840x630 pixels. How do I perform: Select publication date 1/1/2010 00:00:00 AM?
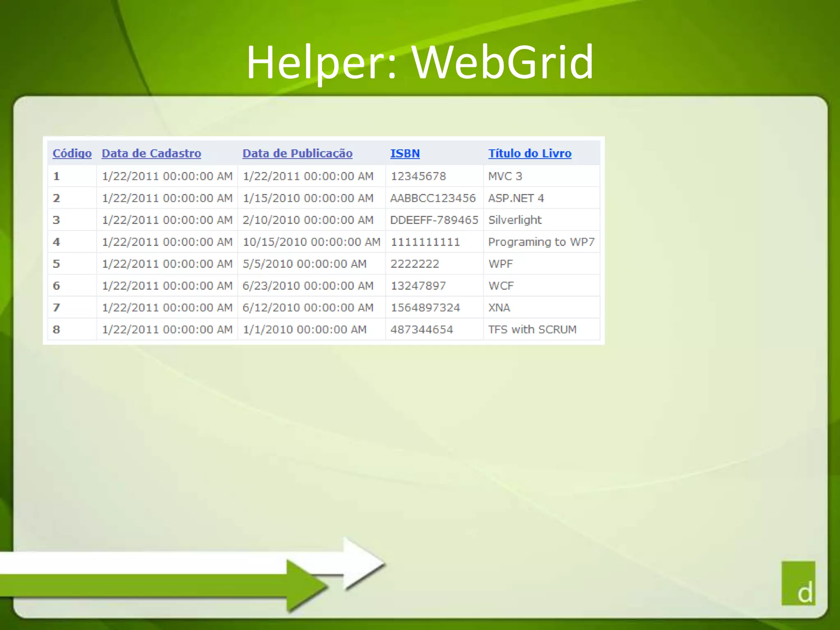pos(305,329)
